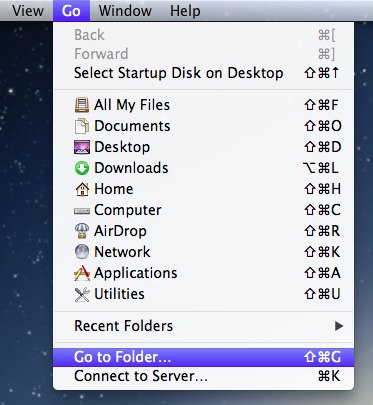Open the Recent Folders menu entry
The image size is (373, 405).
[203, 326]
